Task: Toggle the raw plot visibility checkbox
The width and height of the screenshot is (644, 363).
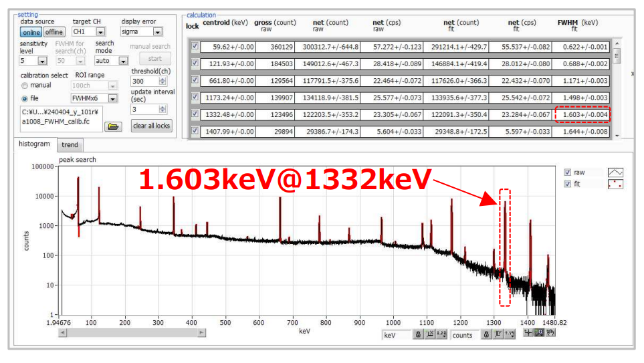Action: [568, 172]
